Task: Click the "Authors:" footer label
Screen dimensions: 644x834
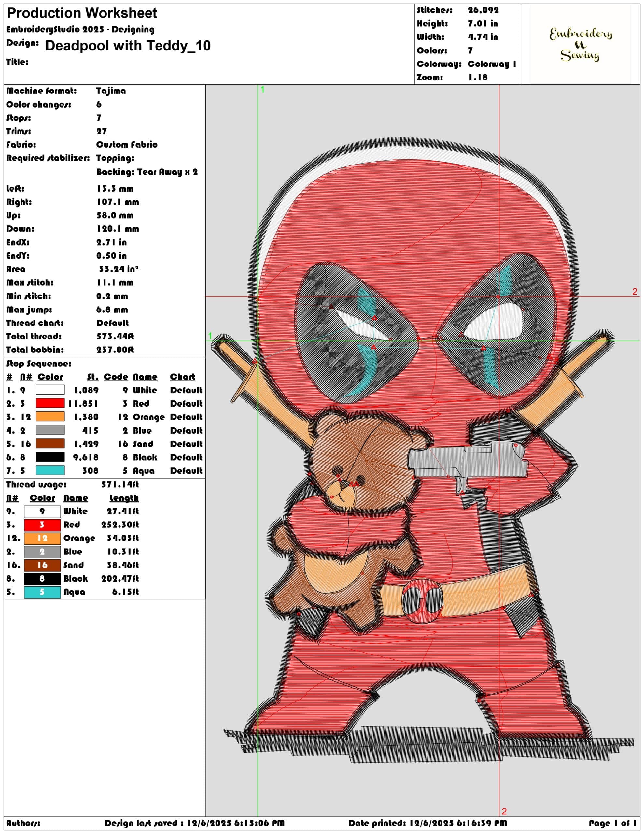Action: point(23,823)
